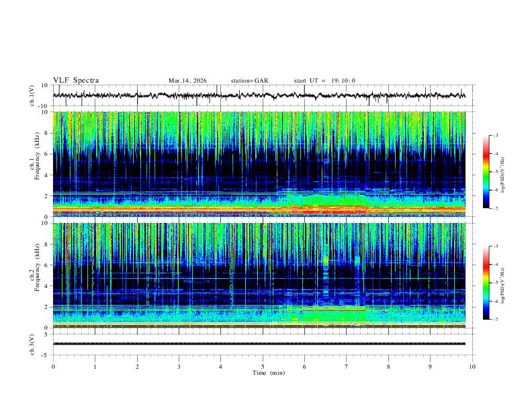
Task: Click the time axis tick label '9'
Action: [430, 367]
